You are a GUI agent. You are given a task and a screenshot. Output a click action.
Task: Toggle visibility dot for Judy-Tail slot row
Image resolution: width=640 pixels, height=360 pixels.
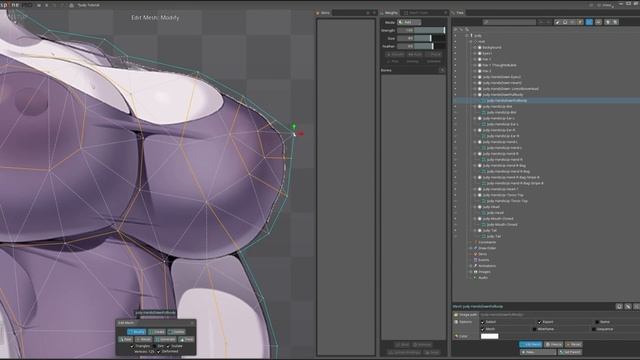[x=455, y=231]
